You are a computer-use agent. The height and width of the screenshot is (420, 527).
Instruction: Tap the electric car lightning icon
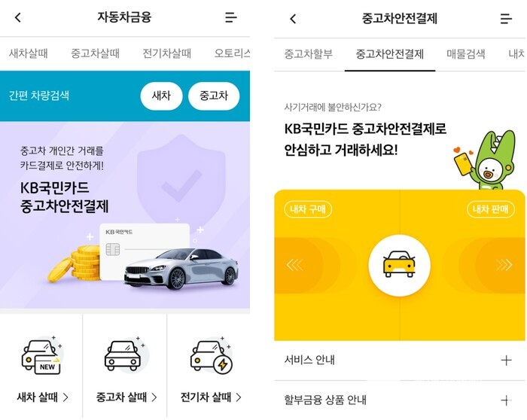pyautogui.click(x=212, y=356)
